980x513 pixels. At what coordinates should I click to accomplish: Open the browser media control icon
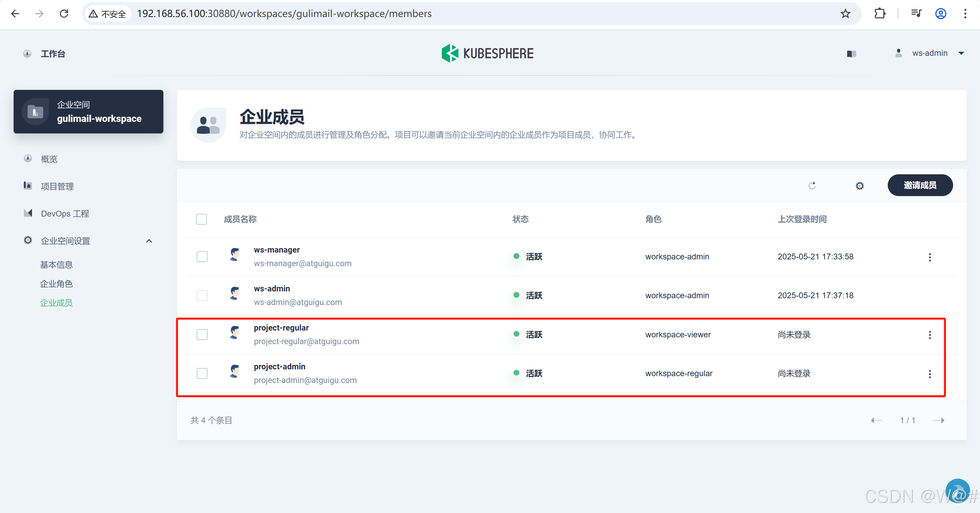click(916, 14)
